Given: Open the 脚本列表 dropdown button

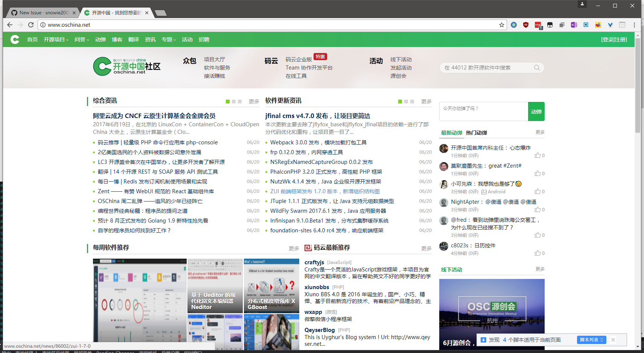Looking at the screenshot, I should pyautogui.click(x=591, y=340).
